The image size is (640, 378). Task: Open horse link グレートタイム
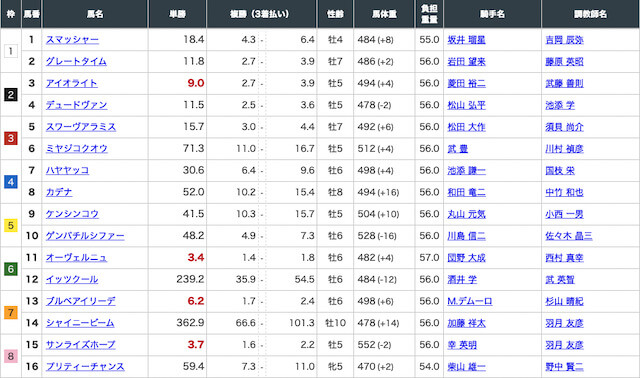[76, 61]
